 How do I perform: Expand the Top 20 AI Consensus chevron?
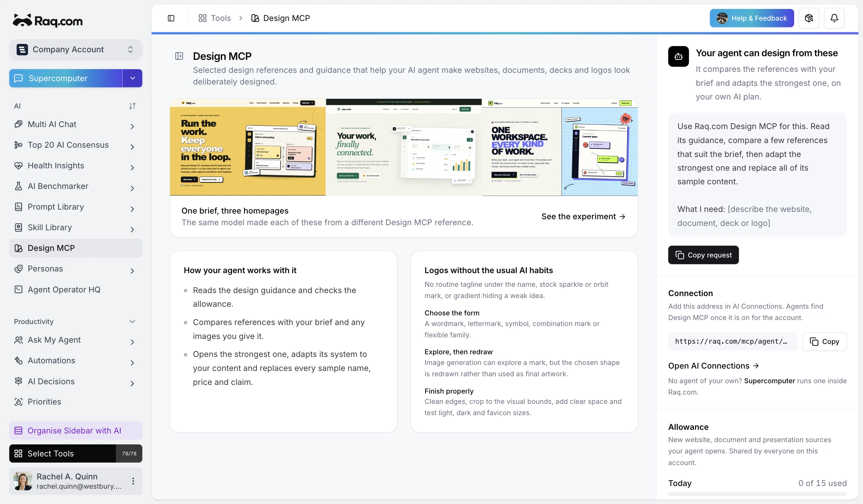click(x=132, y=147)
